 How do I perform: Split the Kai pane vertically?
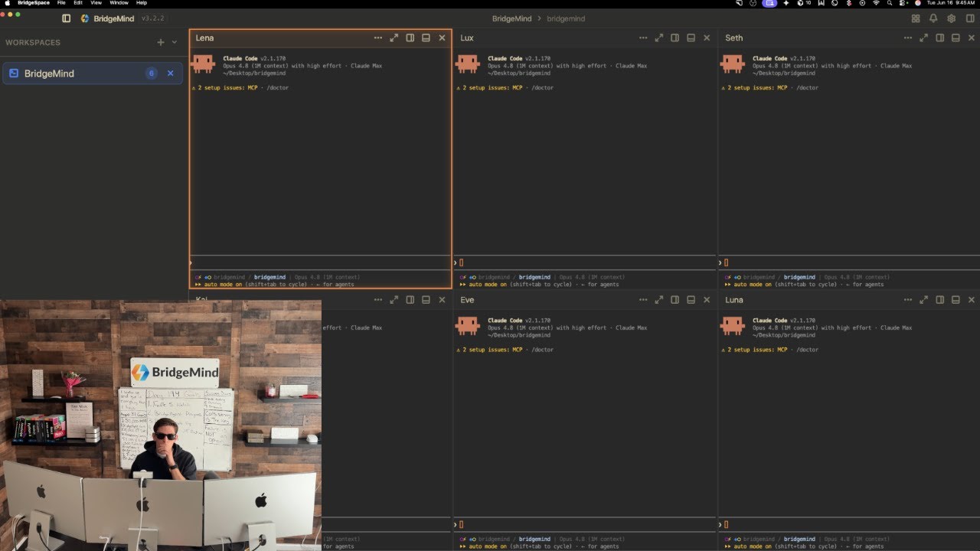coord(410,300)
